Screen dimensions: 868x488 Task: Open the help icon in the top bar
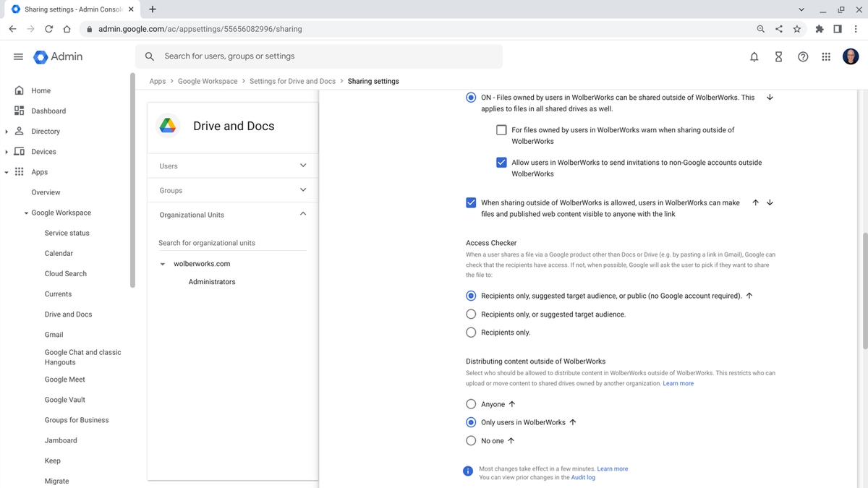tap(803, 56)
